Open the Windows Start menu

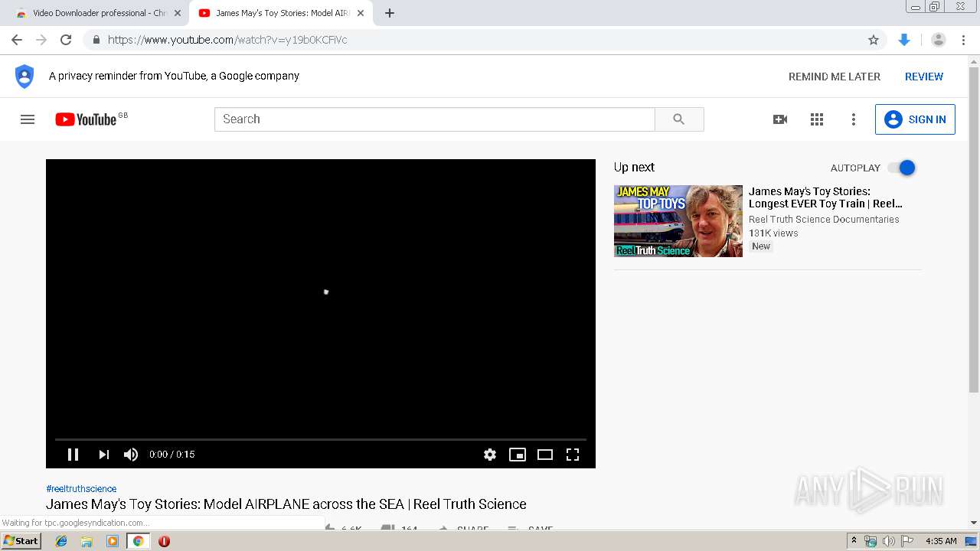(x=21, y=541)
